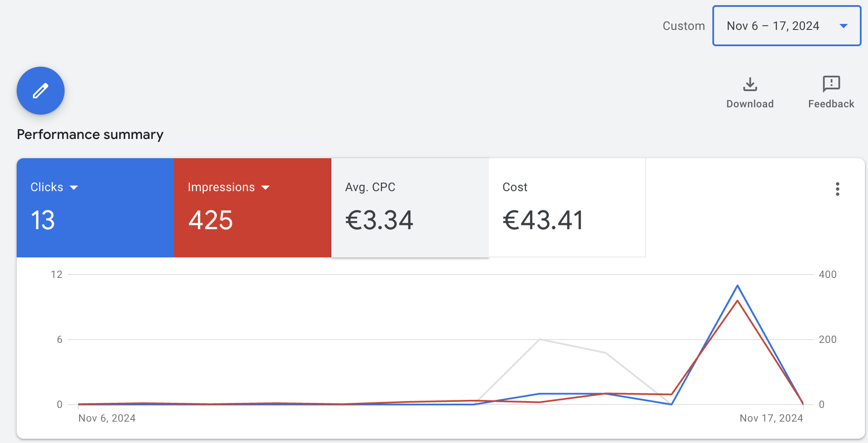Select the Avg. CPC metric card
Screen dimensions: 868x443
click(x=410, y=208)
